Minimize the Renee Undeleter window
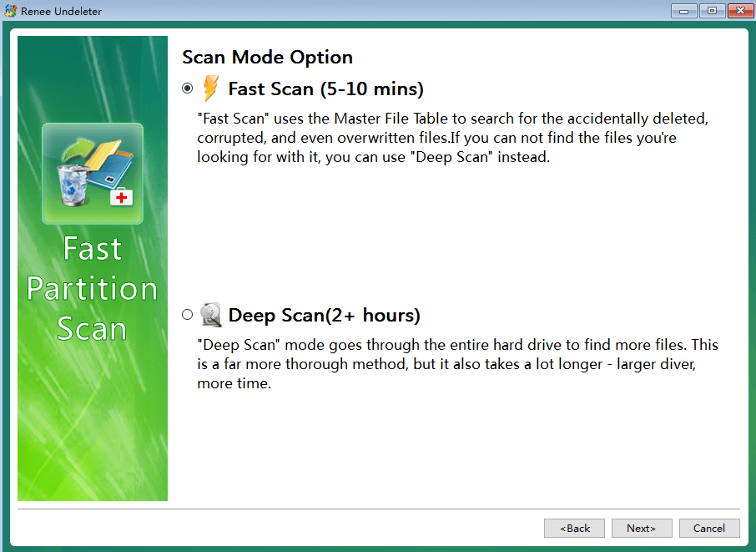 (x=683, y=11)
